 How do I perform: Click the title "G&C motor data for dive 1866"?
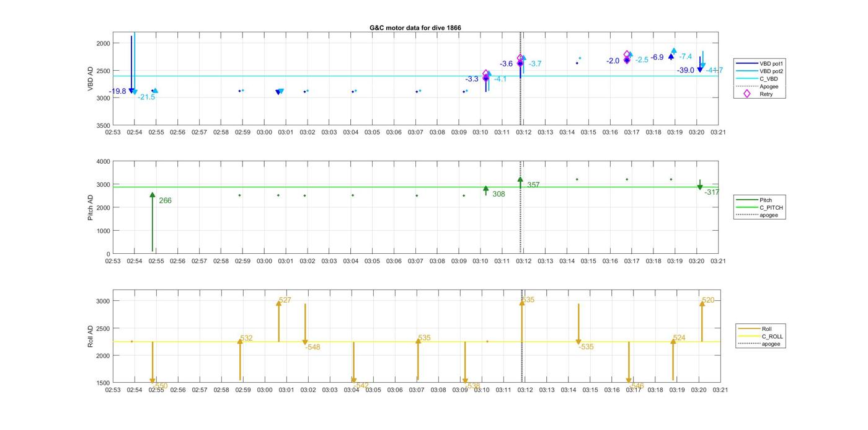click(x=415, y=28)
